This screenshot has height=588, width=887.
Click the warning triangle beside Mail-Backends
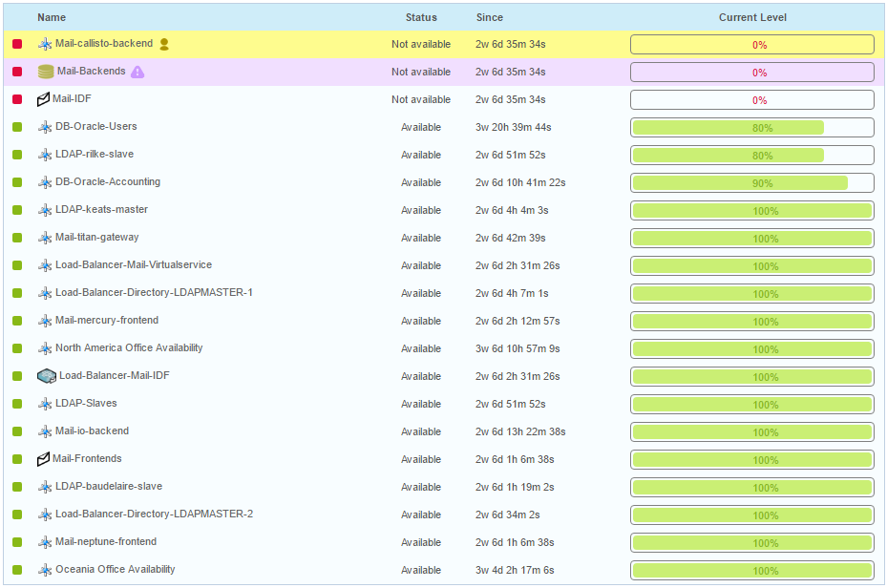point(137,72)
